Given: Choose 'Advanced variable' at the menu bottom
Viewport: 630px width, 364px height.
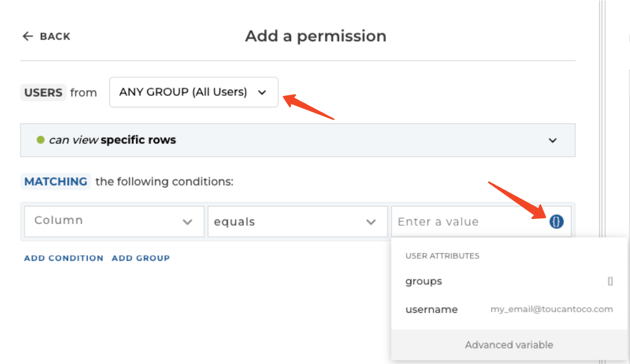Looking at the screenshot, I should [509, 345].
